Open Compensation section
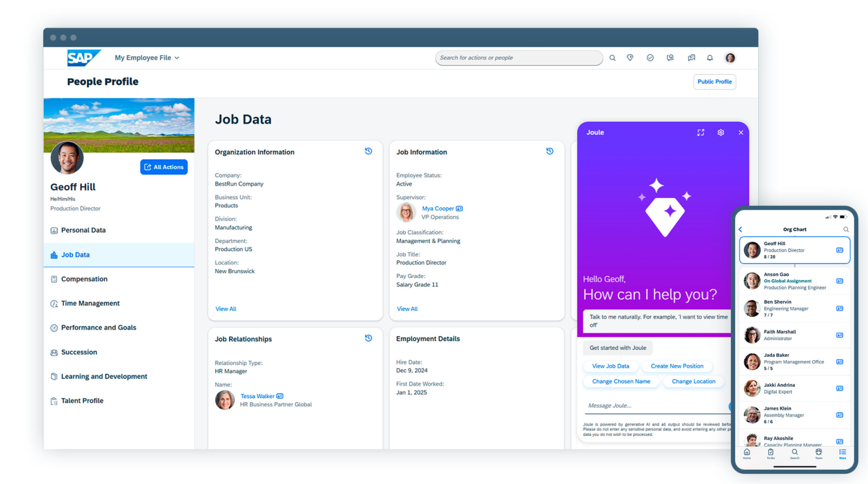This screenshot has width=868, height=484. [x=119, y=279]
